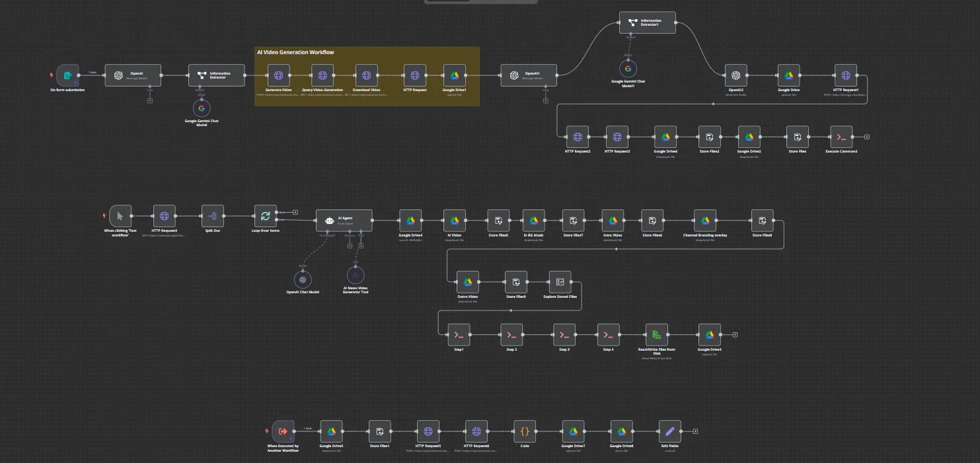Select the Split Out node
The image size is (980, 463).
213,216
